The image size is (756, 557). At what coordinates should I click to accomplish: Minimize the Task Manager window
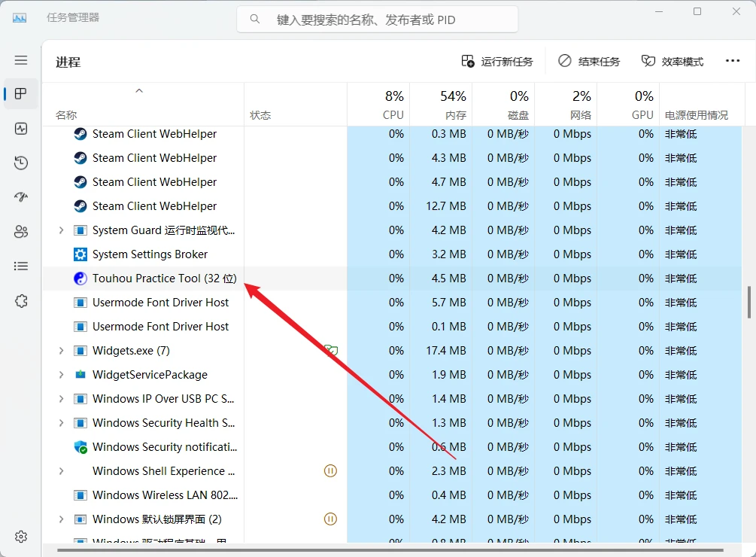[659, 11]
